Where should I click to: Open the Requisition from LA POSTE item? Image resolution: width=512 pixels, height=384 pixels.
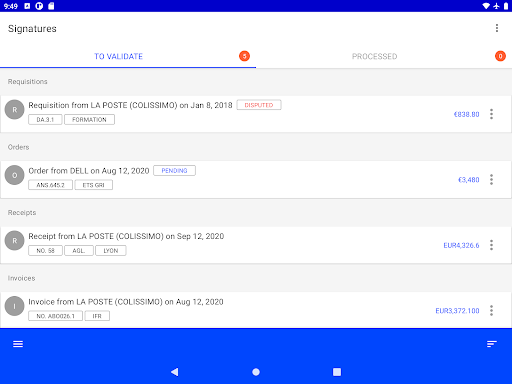click(256, 114)
